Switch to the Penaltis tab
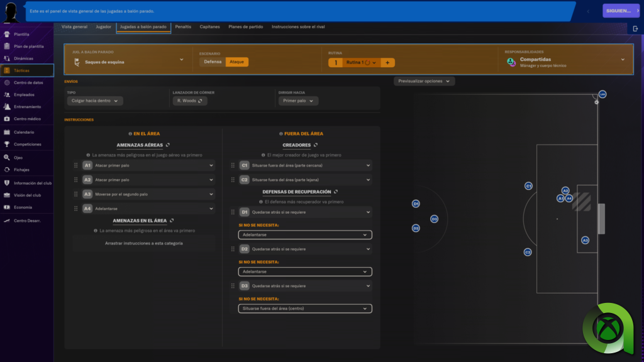 183,27
